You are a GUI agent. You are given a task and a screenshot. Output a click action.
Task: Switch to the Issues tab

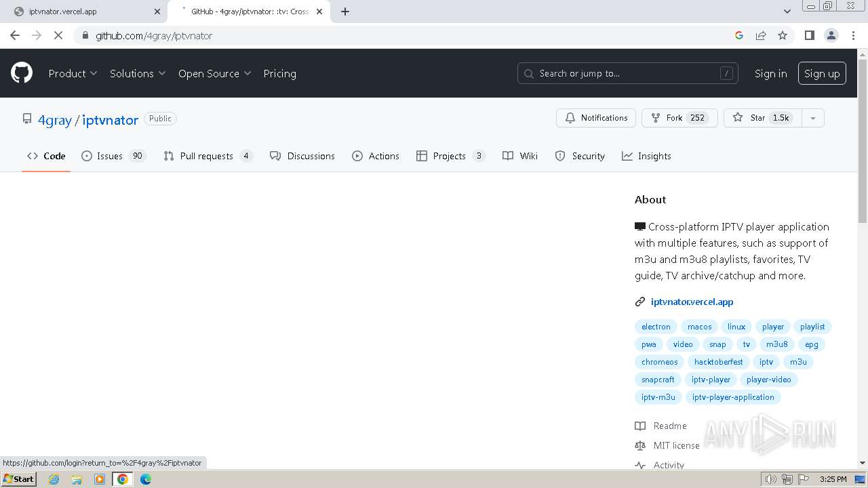coord(113,156)
